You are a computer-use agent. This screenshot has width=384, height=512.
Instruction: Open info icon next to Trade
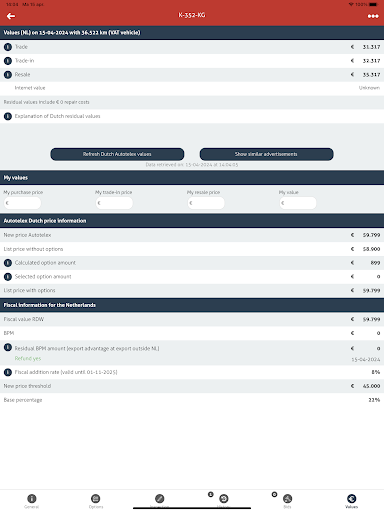coord(8,47)
